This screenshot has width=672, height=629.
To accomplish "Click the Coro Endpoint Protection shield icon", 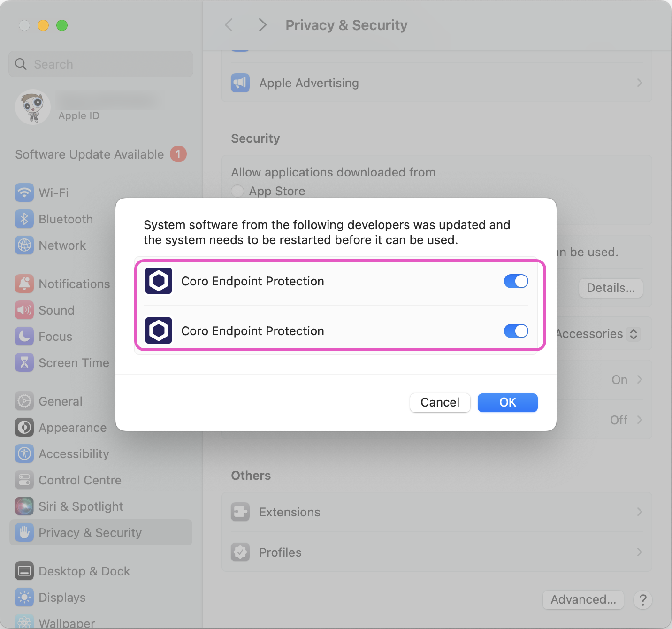I will pyautogui.click(x=158, y=281).
